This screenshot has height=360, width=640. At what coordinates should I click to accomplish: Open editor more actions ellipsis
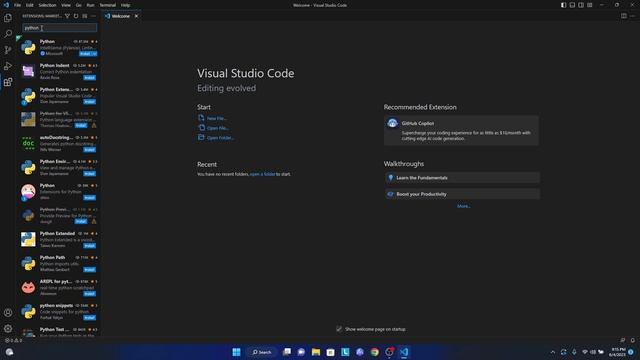click(x=632, y=16)
